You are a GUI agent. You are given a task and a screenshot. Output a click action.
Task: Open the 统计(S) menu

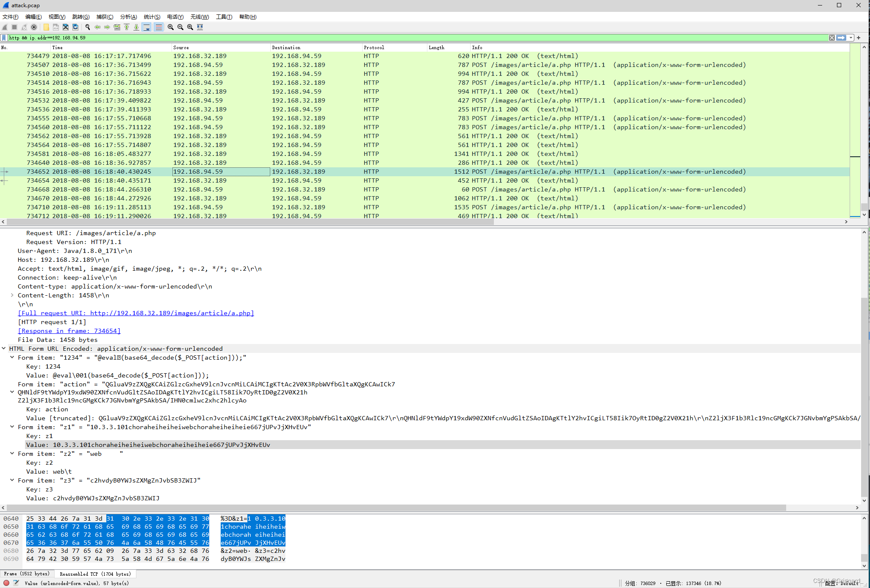point(152,17)
